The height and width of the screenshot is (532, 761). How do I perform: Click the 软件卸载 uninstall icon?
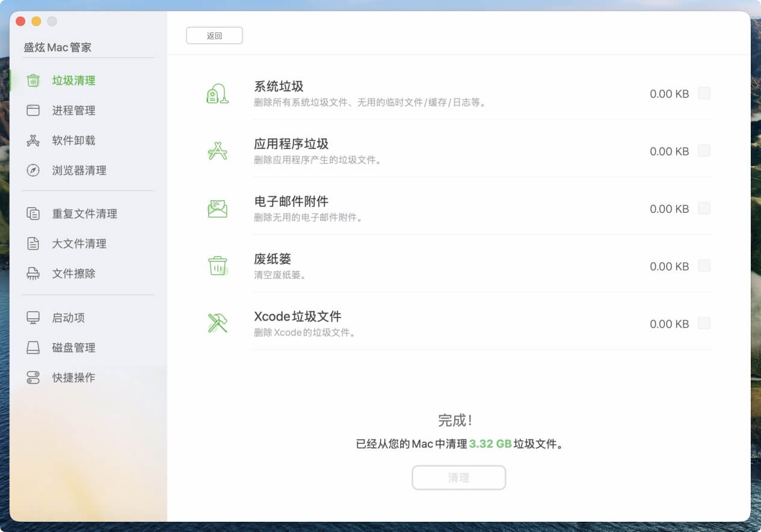click(x=34, y=140)
